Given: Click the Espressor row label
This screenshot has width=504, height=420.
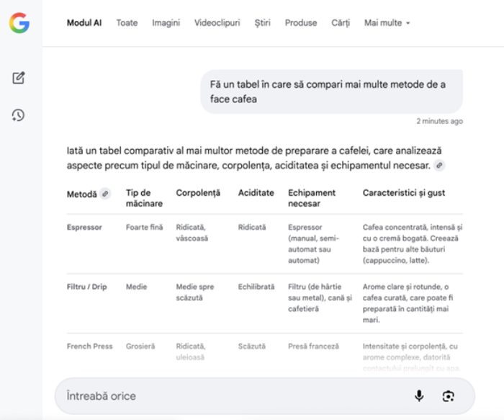Looking at the screenshot, I should 84,228.
